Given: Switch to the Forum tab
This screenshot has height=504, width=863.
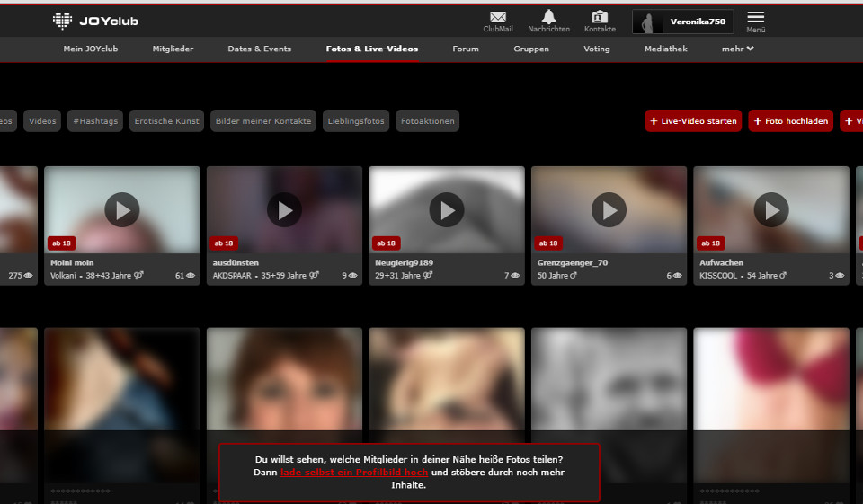Looking at the screenshot, I should pyautogui.click(x=466, y=49).
